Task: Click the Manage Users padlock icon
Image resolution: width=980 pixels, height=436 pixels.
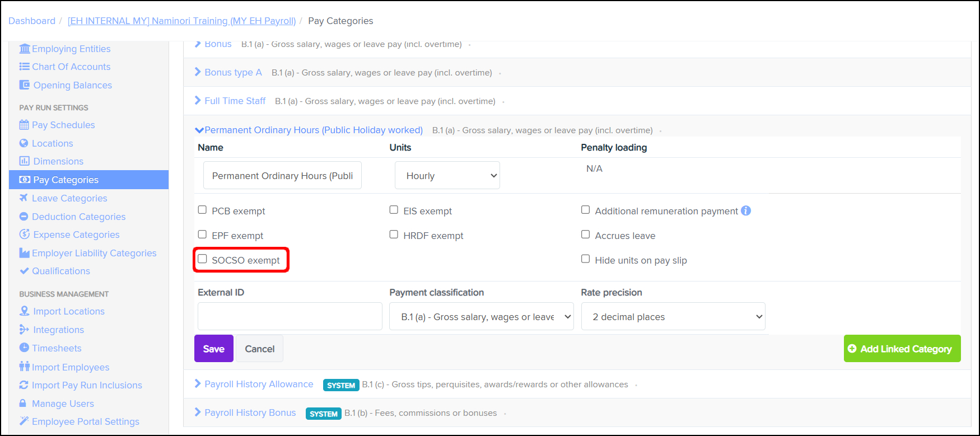Action: [x=23, y=404]
